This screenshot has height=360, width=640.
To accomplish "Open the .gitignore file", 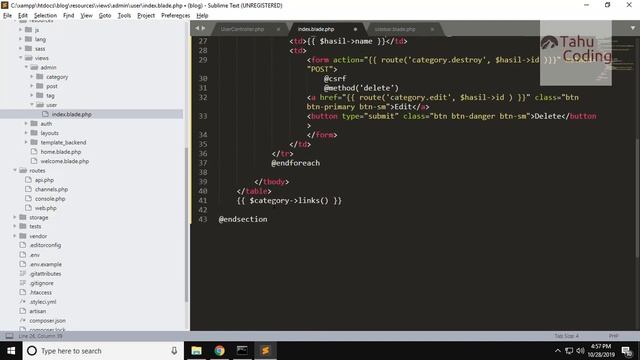I will (x=41, y=283).
